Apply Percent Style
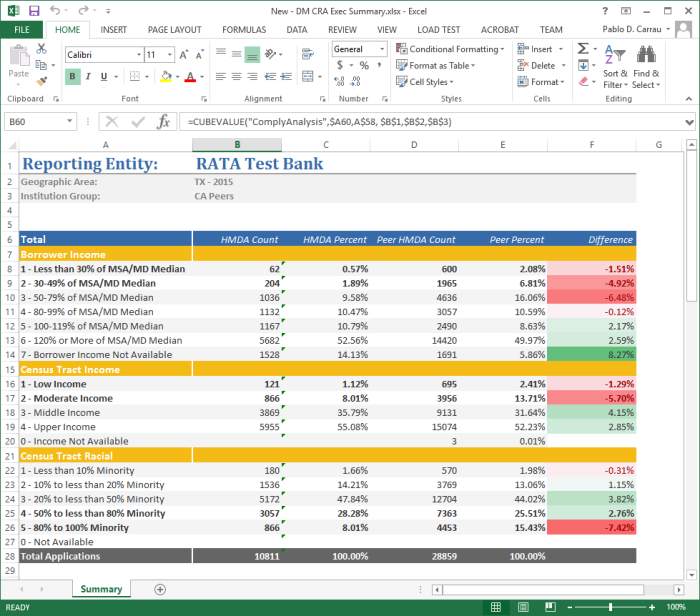This screenshot has width=700, height=616. [x=364, y=65]
